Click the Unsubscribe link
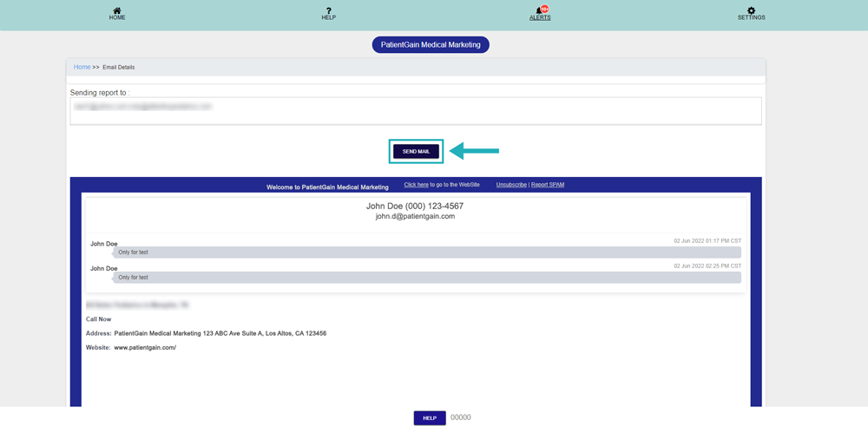Viewport: 868px width, 427px height. click(511, 184)
